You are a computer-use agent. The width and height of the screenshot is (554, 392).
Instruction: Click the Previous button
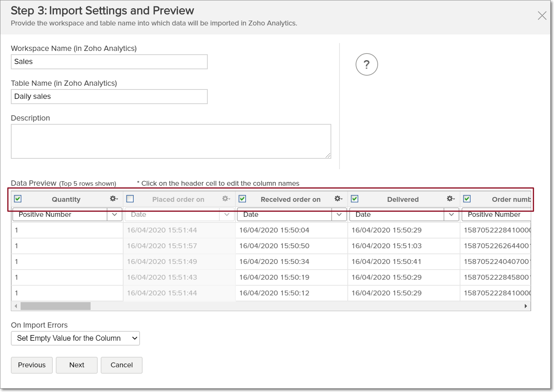pyautogui.click(x=31, y=365)
